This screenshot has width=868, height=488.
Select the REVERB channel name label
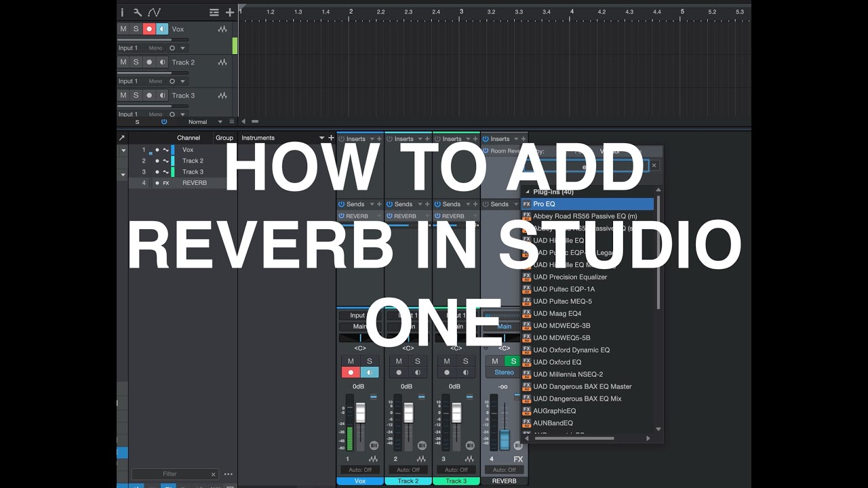click(x=504, y=481)
